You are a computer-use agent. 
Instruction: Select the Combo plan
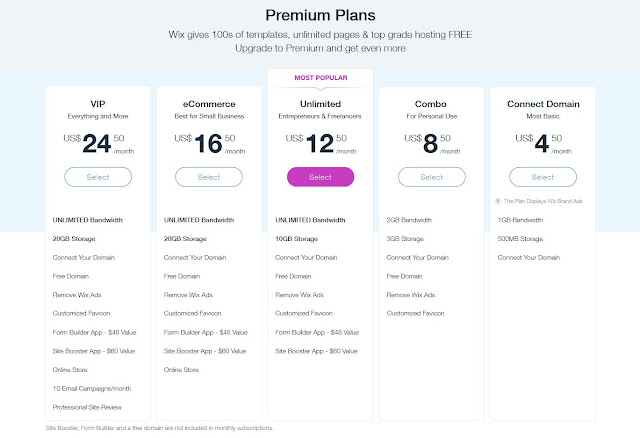tap(432, 177)
